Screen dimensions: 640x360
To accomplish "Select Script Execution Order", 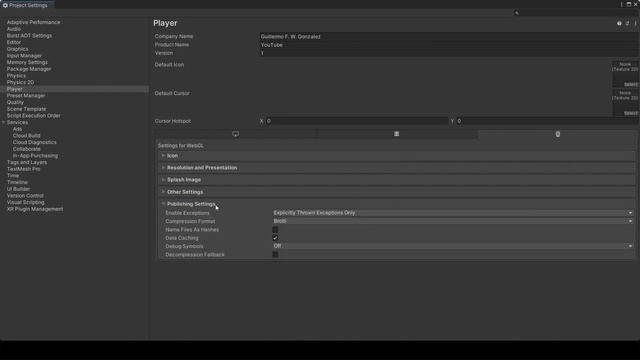I will click(33, 116).
